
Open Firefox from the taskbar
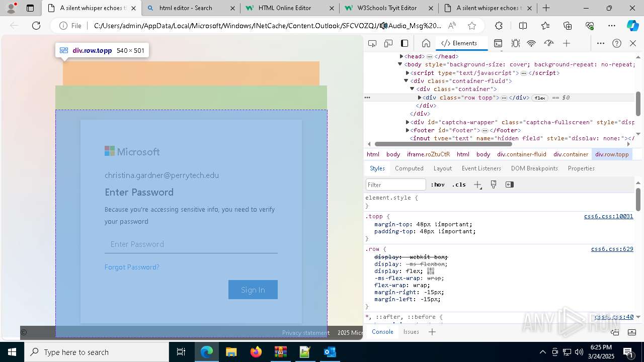256,352
